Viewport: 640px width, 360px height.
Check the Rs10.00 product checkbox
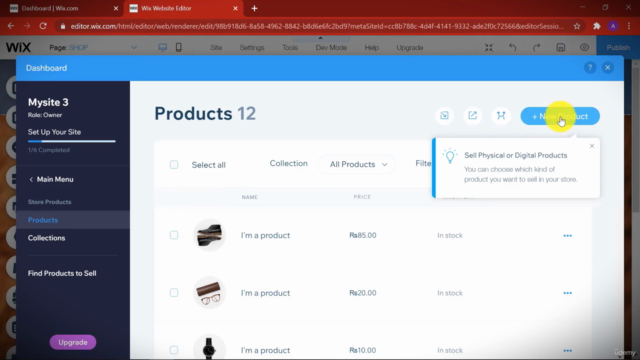pyautogui.click(x=174, y=350)
